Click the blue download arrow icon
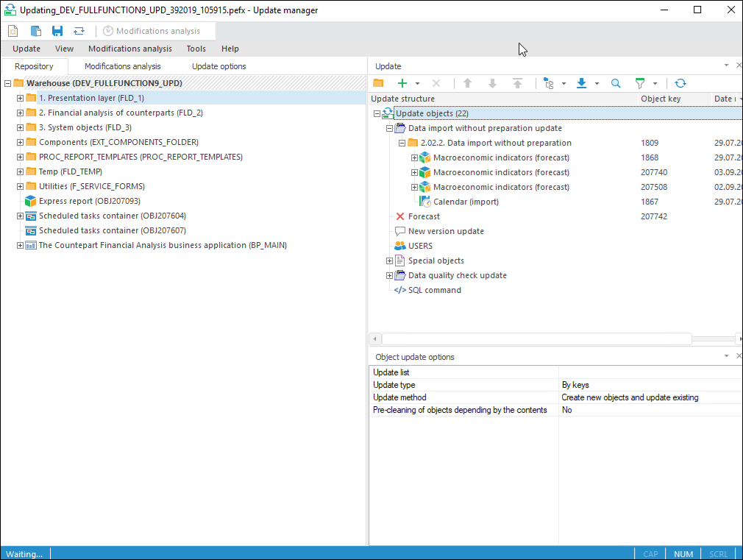 pyautogui.click(x=581, y=84)
